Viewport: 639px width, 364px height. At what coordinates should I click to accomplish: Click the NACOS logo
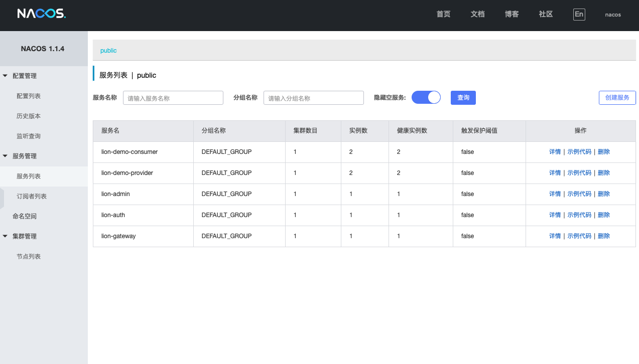pos(42,14)
